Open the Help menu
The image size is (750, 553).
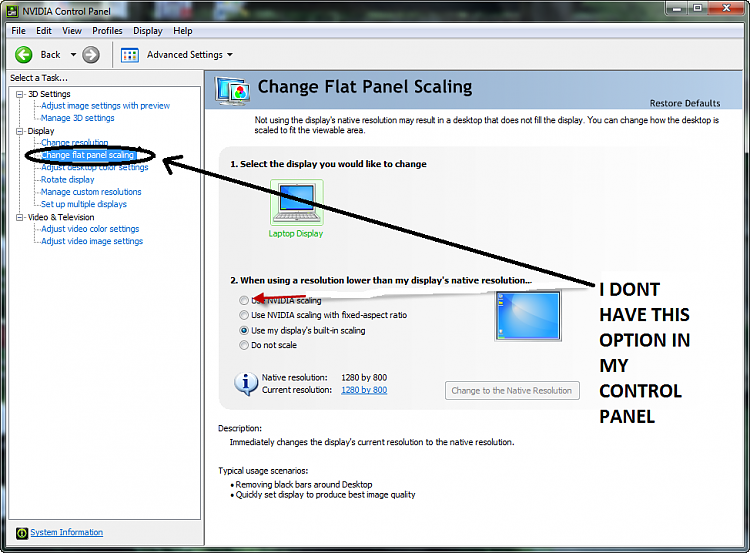coord(183,31)
